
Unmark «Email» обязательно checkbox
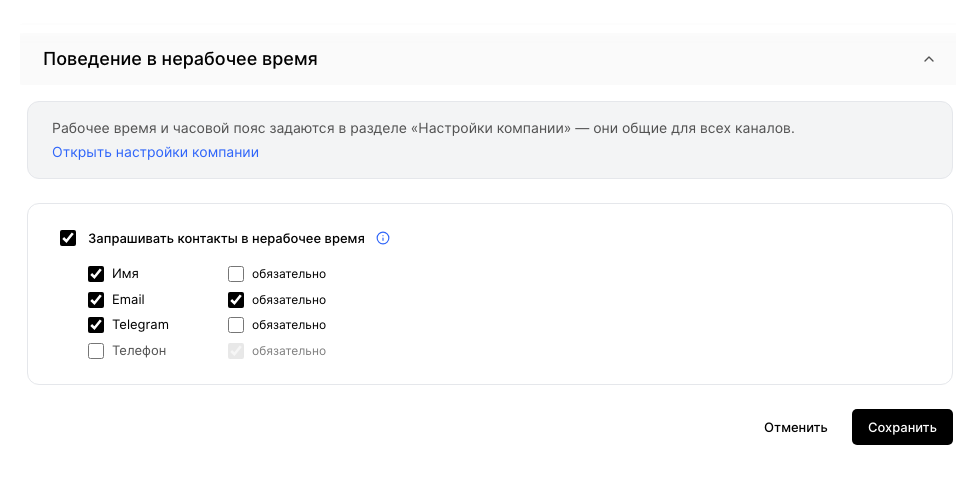pyautogui.click(x=236, y=300)
